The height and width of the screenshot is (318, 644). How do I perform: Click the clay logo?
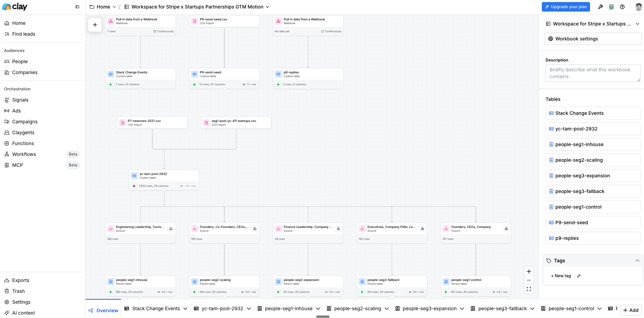pyautogui.click(x=15, y=7)
